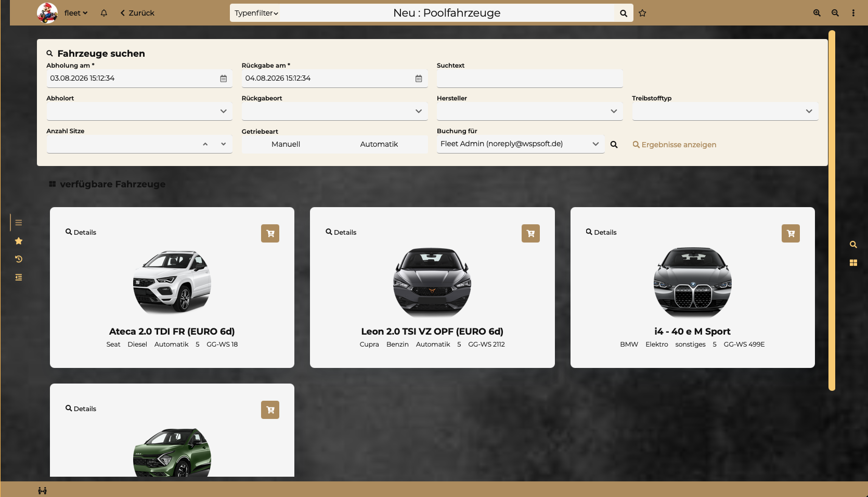Click the Leon 2.0 TSI VZ OPF (EURO 6d) title

tap(432, 332)
